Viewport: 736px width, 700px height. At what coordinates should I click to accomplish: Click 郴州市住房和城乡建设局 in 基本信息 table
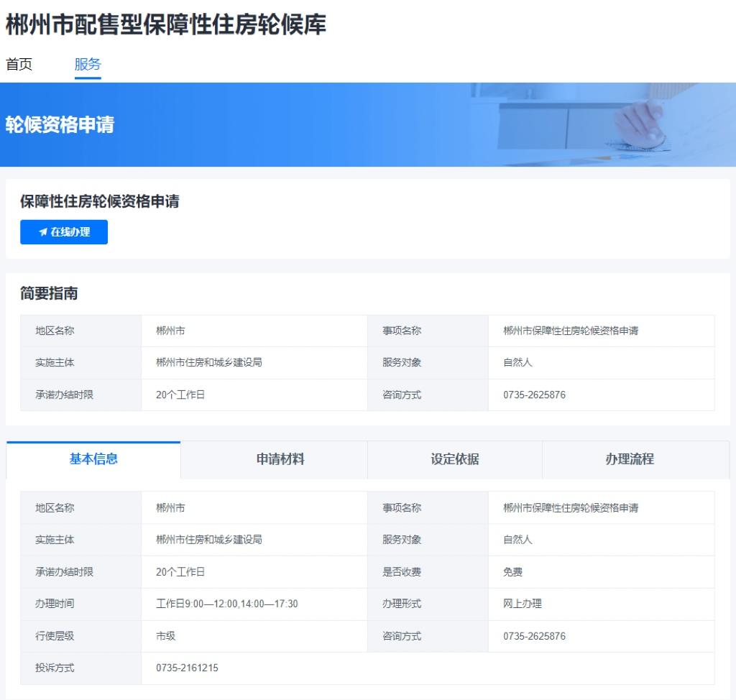coord(209,540)
